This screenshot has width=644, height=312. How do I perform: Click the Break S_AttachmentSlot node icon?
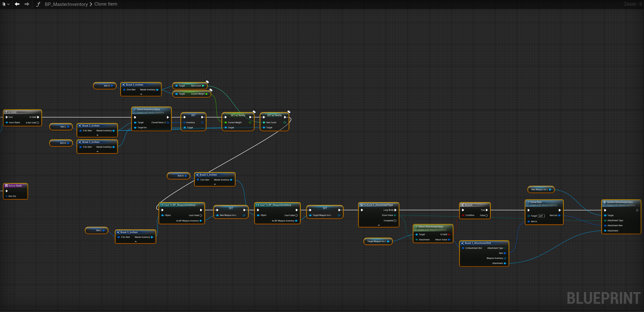point(463,243)
